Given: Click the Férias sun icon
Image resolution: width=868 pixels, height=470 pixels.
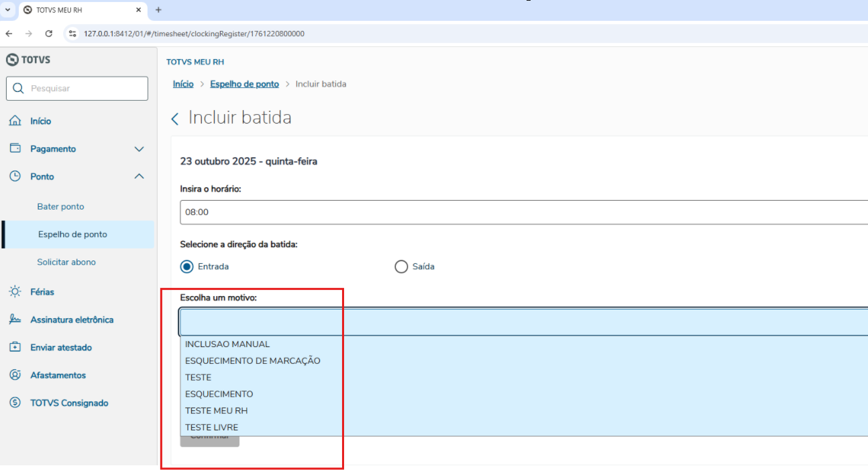Looking at the screenshot, I should coord(15,291).
